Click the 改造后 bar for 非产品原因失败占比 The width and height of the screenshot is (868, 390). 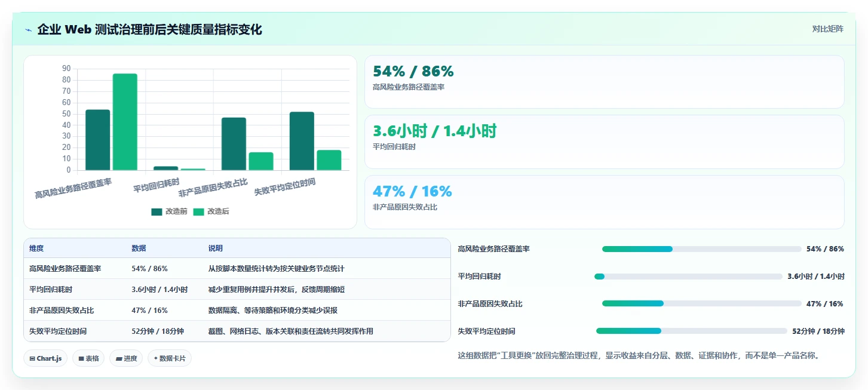coord(261,161)
